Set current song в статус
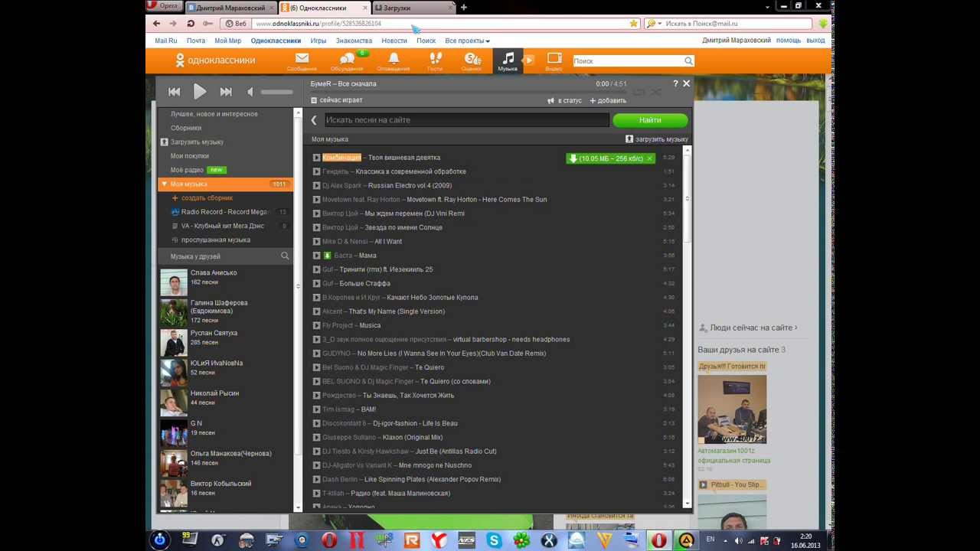 tap(565, 100)
